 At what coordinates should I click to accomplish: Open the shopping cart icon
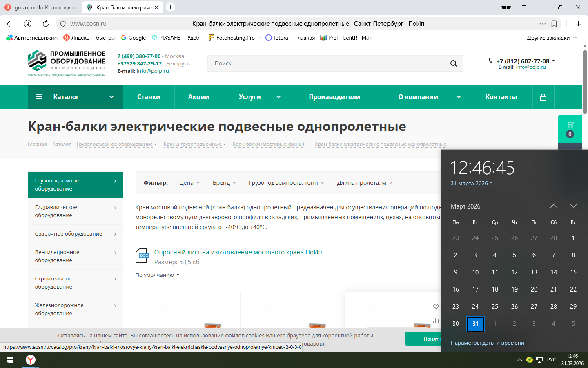click(x=570, y=124)
